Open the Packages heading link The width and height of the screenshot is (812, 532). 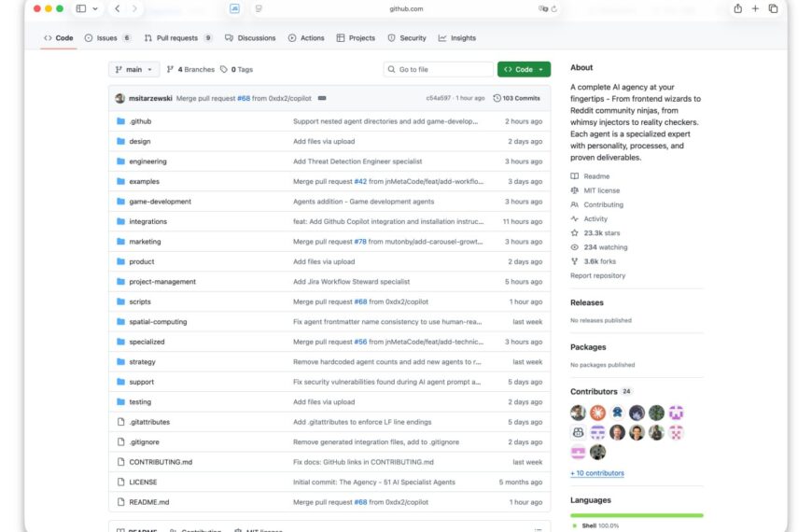click(x=588, y=347)
